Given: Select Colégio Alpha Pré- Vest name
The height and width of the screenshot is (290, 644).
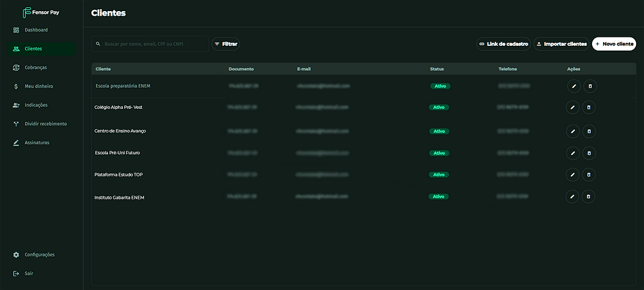Looking at the screenshot, I should click(x=118, y=108).
